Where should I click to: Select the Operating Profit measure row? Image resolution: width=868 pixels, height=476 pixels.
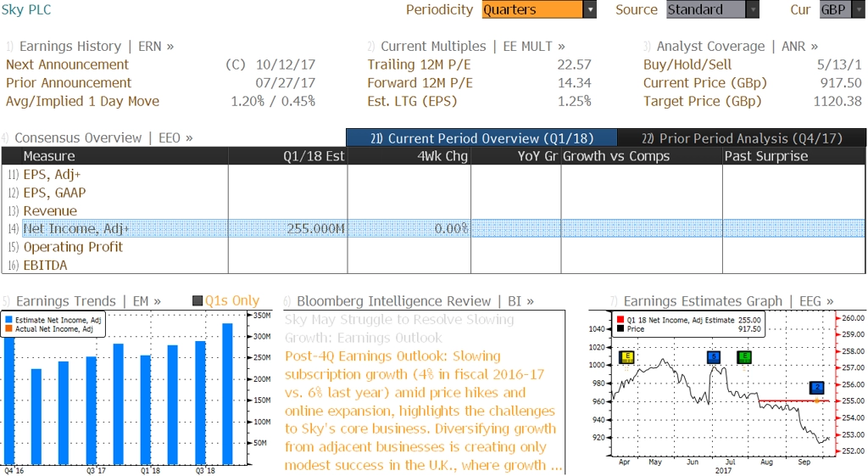coord(433,247)
